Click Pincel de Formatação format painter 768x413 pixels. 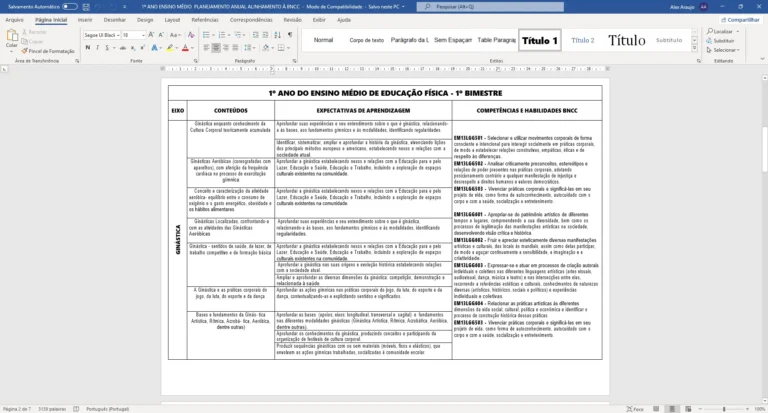48,51
